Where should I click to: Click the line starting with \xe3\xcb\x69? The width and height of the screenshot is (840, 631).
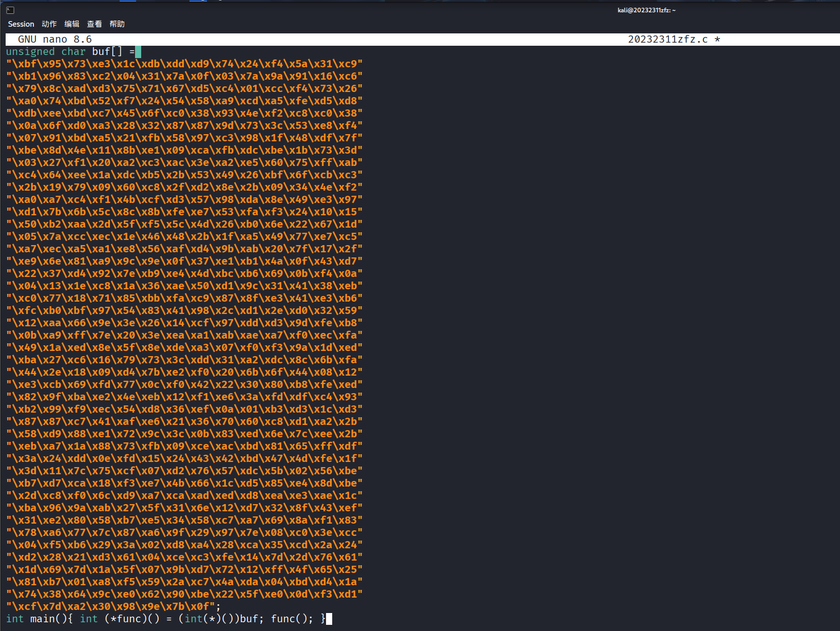click(x=184, y=385)
